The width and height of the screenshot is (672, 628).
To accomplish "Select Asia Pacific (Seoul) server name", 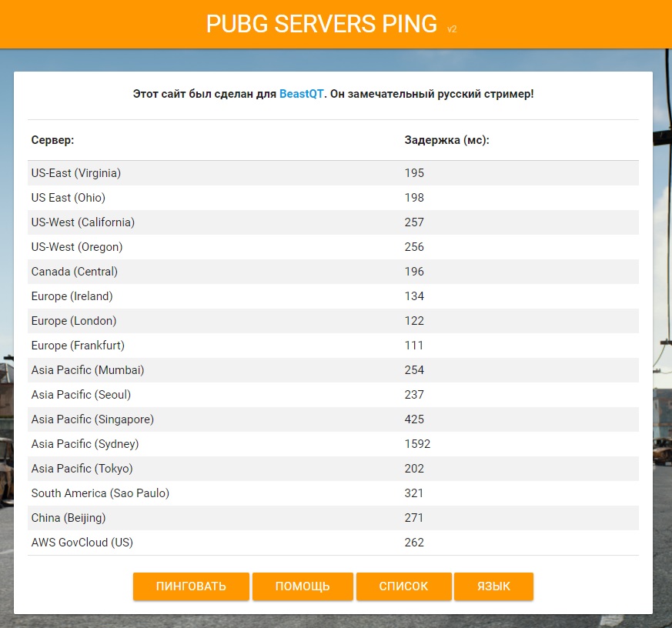I will (x=81, y=395).
